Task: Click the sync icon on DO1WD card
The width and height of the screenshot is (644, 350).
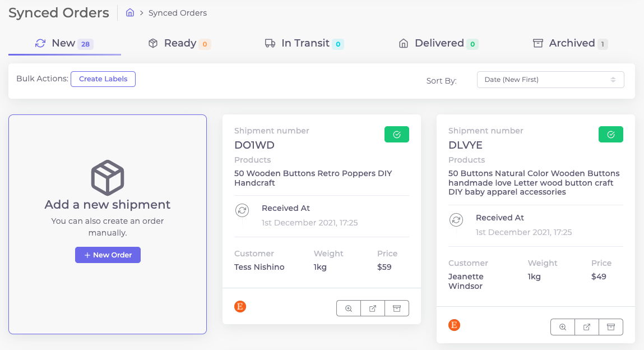Action: coord(242,211)
